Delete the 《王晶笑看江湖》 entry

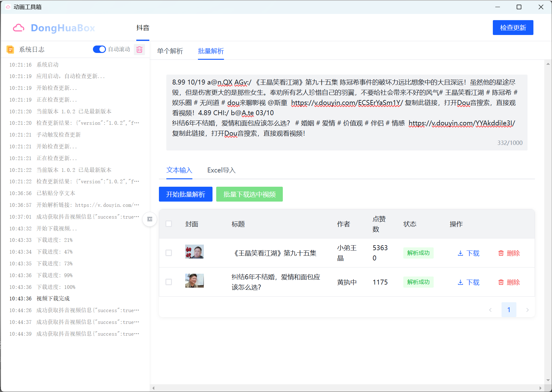(x=509, y=253)
